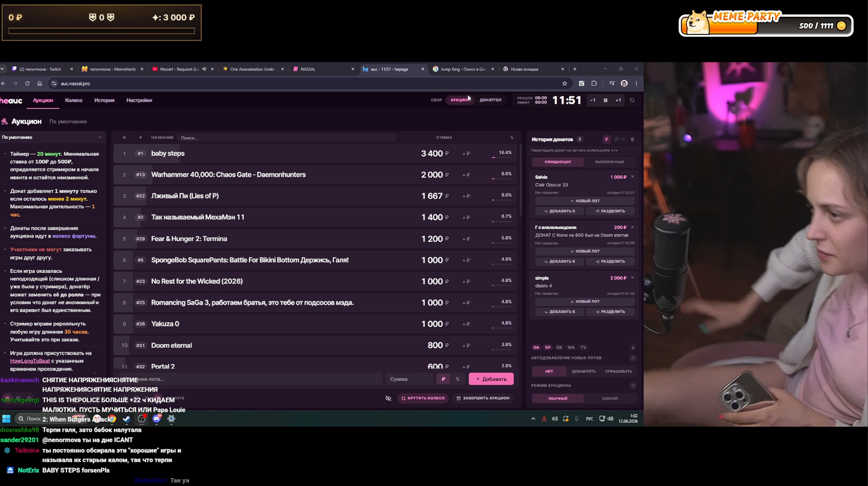Open the browser extensions puzzle icon
The width and height of the screenshot is (868, 486).
594,83
